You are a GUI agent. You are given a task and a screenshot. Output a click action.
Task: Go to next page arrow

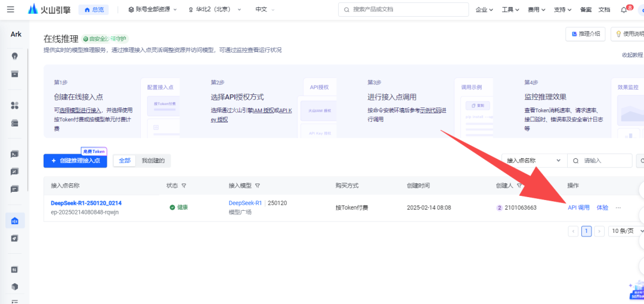point(600,231)
